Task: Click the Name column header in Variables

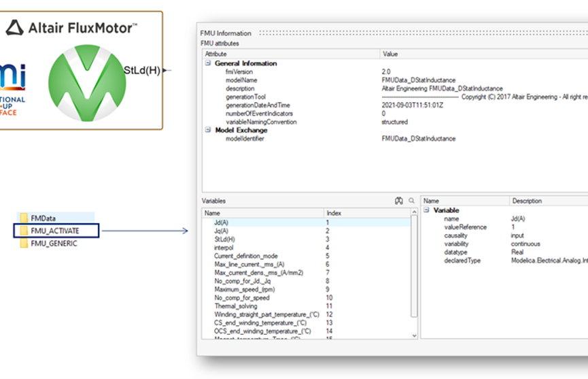Action: tap(263, 213)
